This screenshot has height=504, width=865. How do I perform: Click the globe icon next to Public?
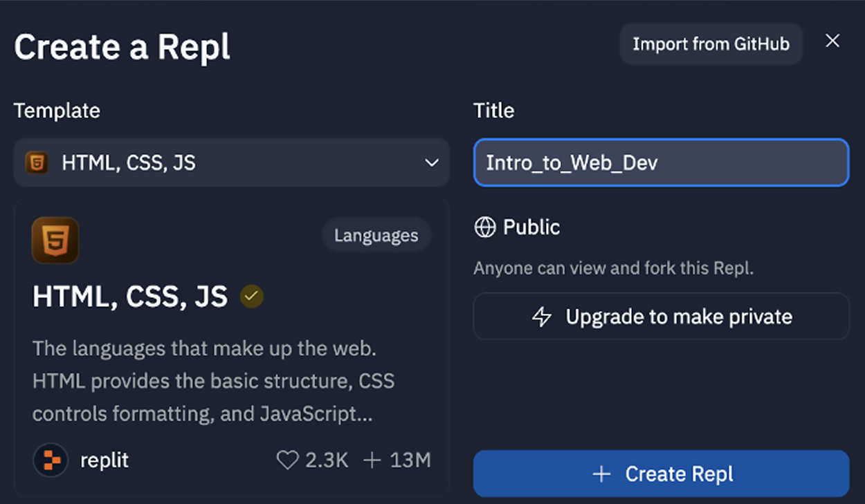click(x=485, y=227)
